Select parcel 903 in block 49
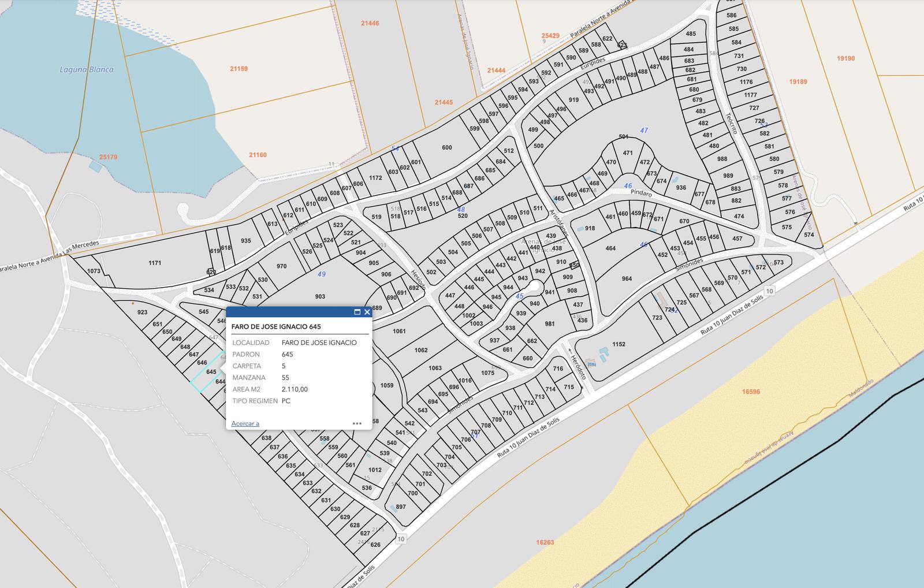Image resolution: width=924 pixels, height=588 pixels. pos(320,296)
